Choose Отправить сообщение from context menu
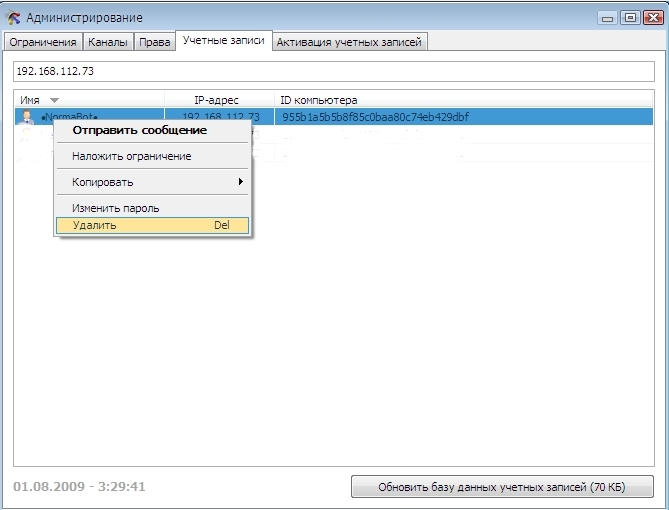Viewport: 669px width, 510px height. coord(139,130)
